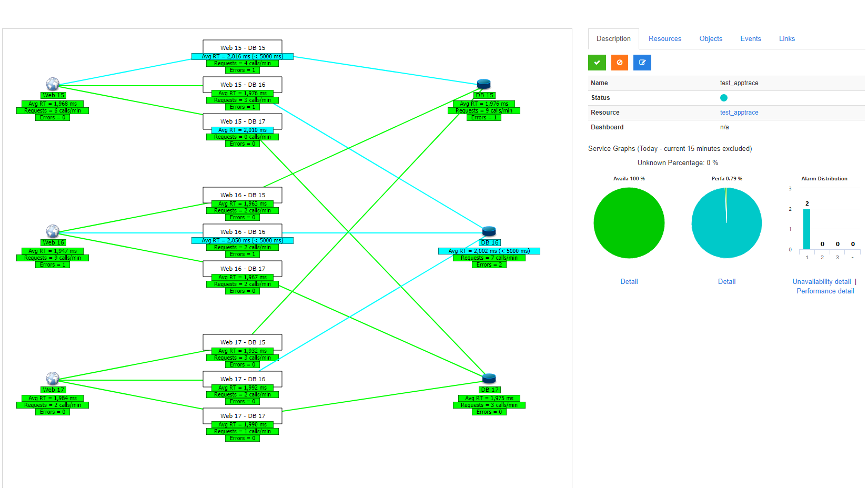This screenshot has width=868, height=489.
Task: Click the orange prohibit icon button
Action: pos(619,63)
